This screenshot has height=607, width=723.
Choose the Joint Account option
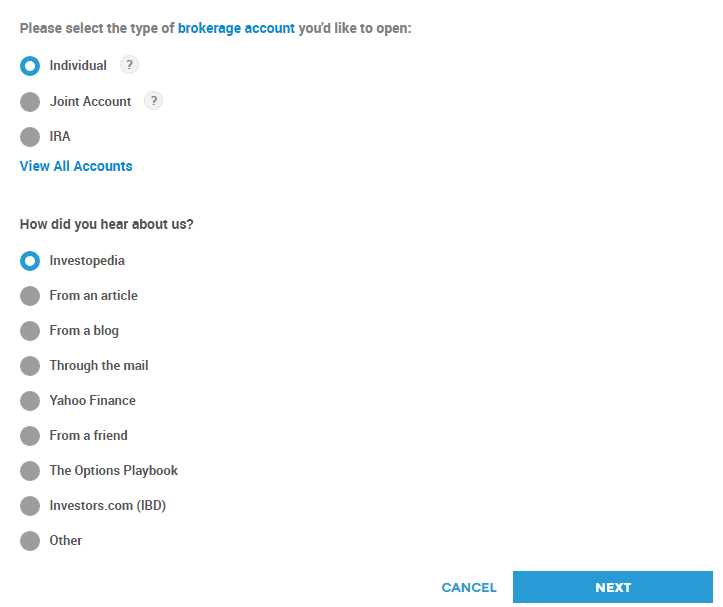click(x=30, y=101)
